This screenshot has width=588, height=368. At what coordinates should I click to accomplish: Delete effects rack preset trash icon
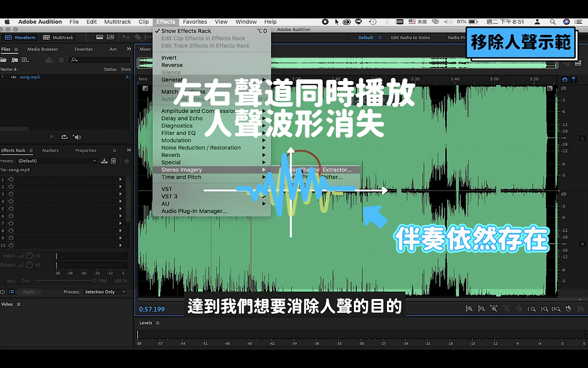coord(113,161)
